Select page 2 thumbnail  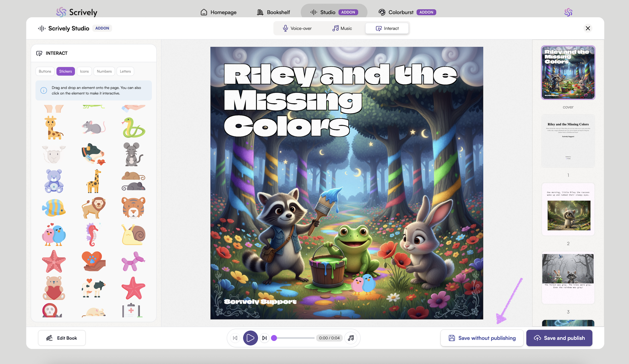[568, 210]
